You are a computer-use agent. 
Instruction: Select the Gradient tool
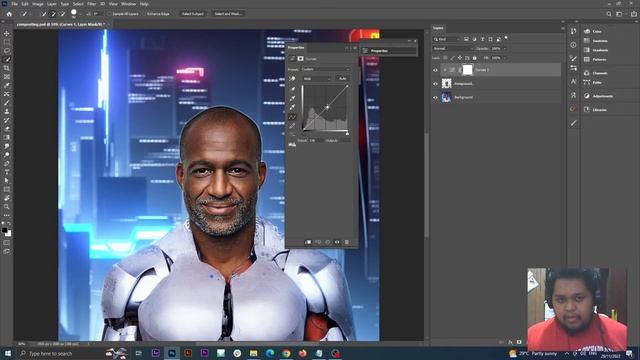pos(7,137)
